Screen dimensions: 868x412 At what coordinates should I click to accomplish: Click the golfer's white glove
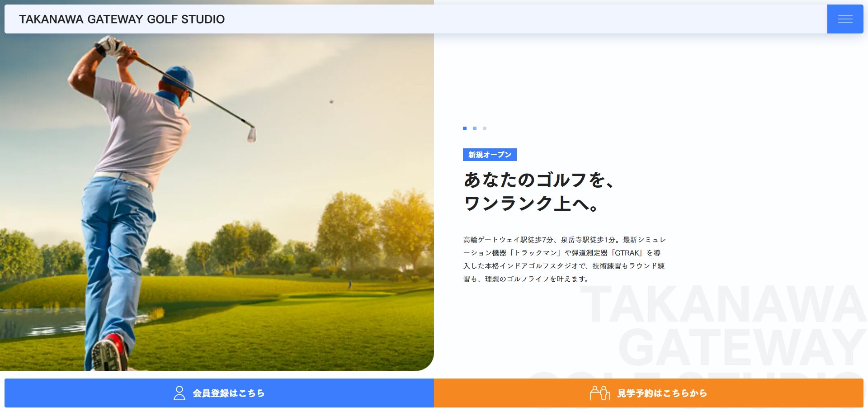click(110, 45)
